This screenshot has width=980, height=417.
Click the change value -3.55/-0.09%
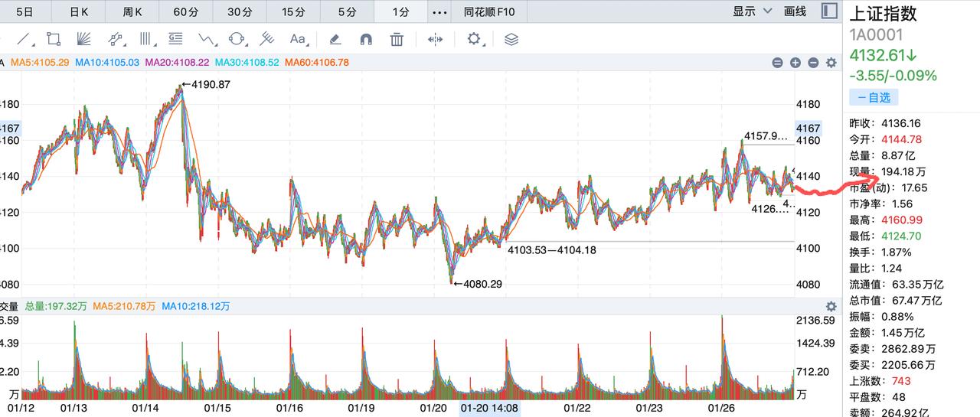pyautogui.click(x=893, y=76)
